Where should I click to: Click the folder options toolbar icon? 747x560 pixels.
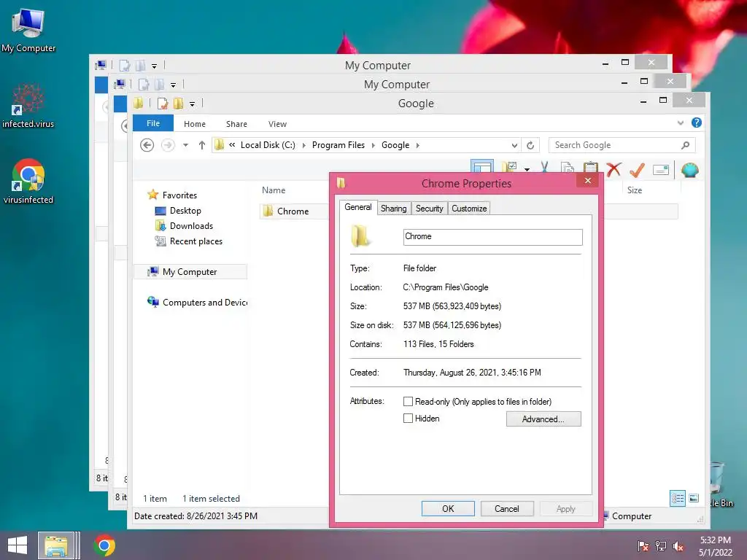tap(509, 167)
